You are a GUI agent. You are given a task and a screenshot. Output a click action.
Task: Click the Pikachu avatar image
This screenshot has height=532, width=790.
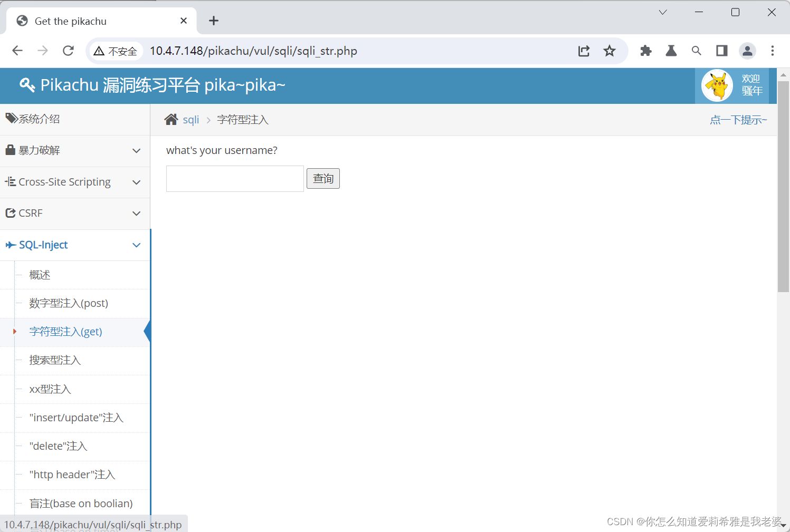717,85
